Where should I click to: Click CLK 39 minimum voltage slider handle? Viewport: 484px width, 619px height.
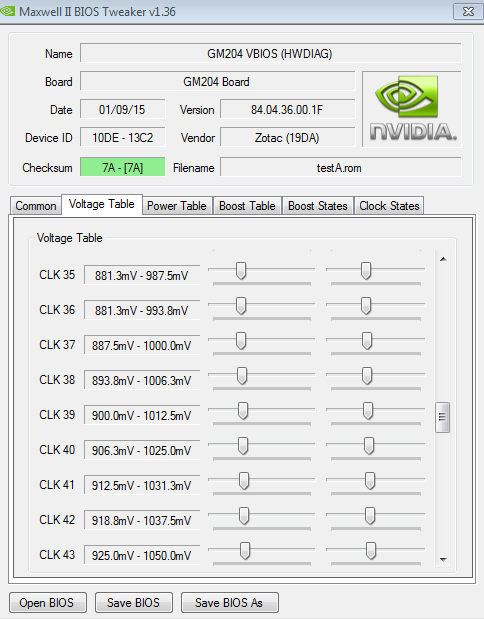(x=243, y=411)
